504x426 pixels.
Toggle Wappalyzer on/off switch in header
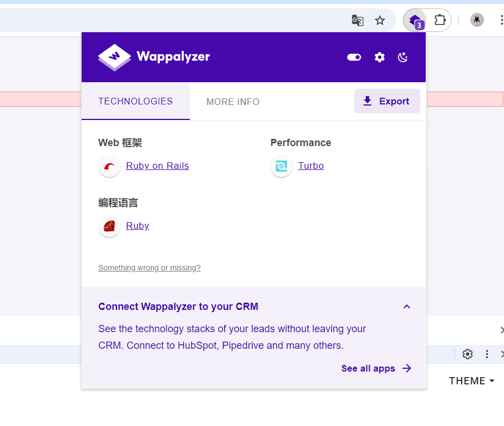pos(354,57)
